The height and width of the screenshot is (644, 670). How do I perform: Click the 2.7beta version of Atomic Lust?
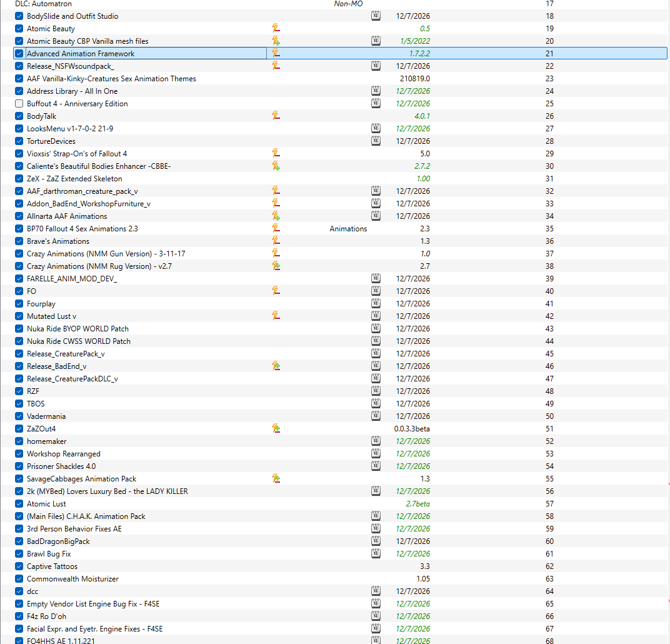(418, 504)
